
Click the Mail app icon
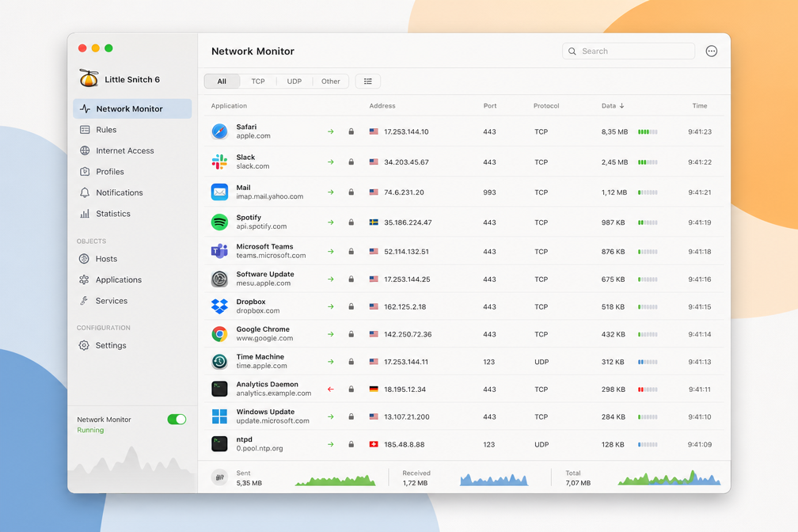coord(219,192)
